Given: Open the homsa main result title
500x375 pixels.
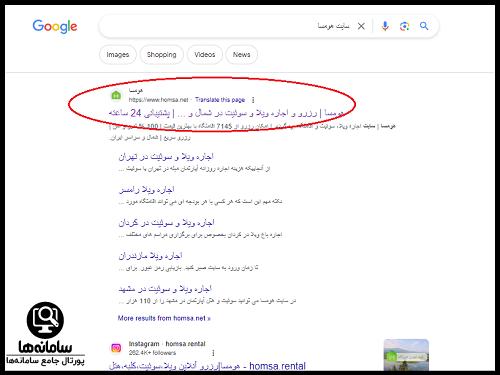Looking at the screenshot, I should (226, 113).
